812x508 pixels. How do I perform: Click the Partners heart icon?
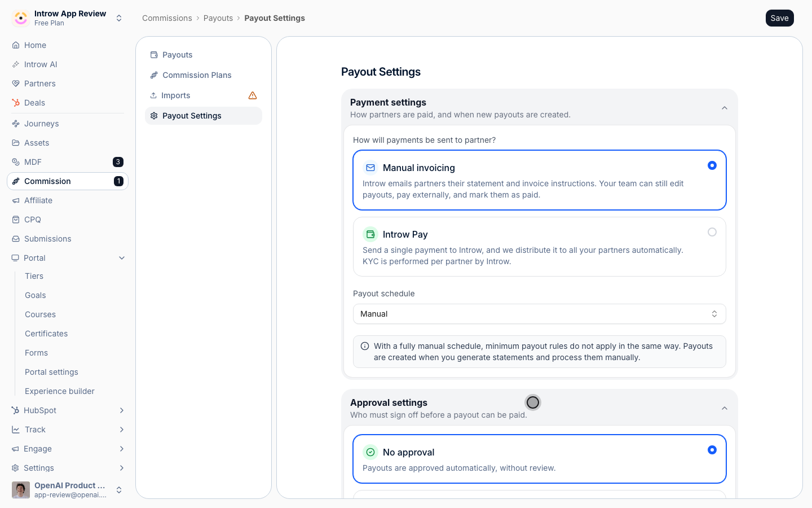click(16, 84)
